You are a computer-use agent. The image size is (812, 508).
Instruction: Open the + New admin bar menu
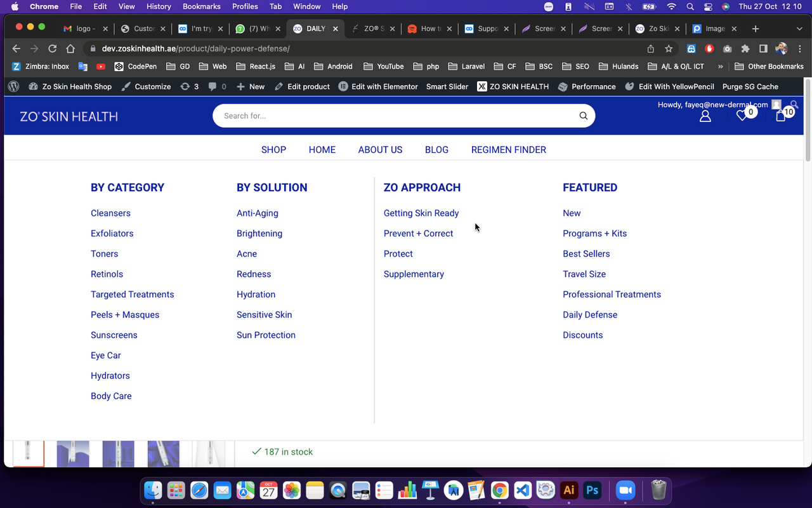251,86
